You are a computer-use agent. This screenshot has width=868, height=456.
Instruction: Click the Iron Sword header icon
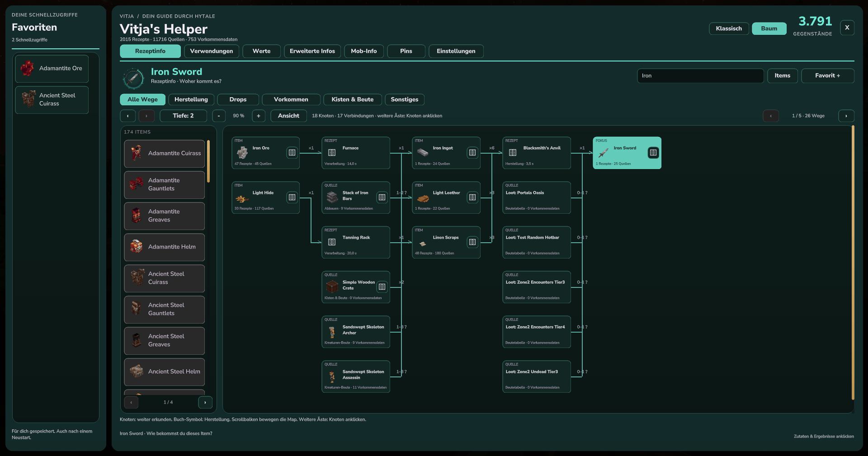pos(133,78)
